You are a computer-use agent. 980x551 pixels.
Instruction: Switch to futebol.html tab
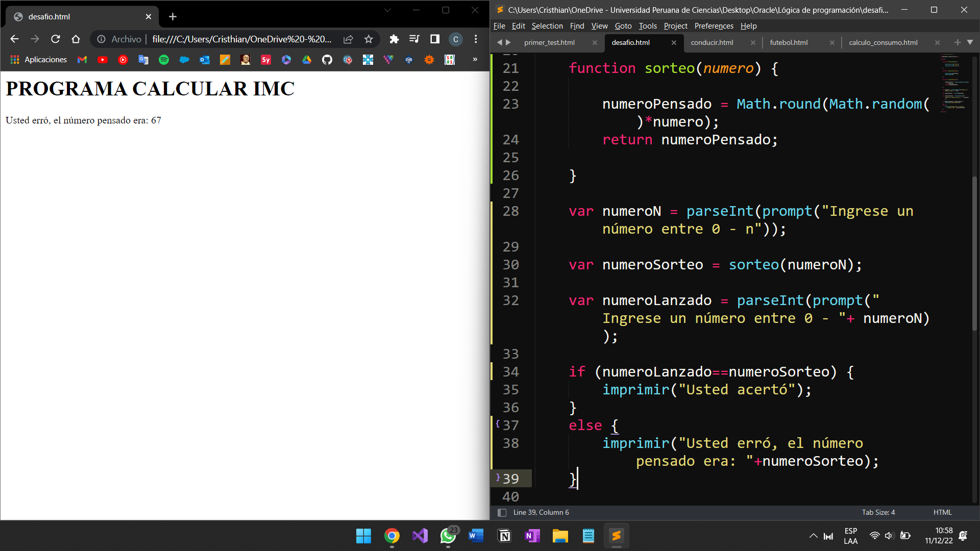point(789,42)
